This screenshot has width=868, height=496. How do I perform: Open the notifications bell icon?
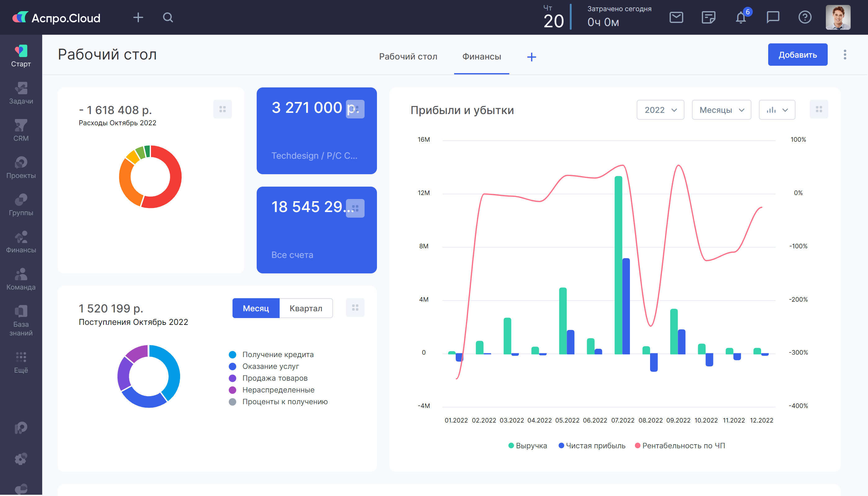point(741,17)
